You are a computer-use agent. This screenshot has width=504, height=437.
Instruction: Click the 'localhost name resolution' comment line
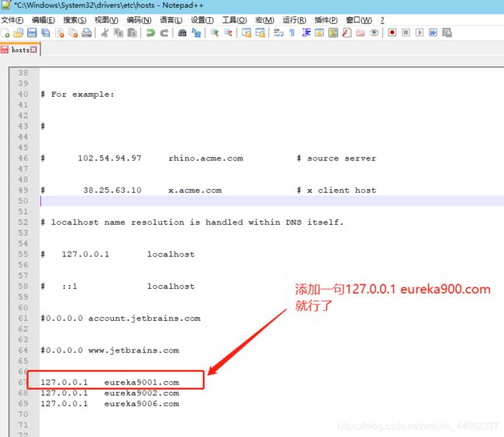coord(192,222)
